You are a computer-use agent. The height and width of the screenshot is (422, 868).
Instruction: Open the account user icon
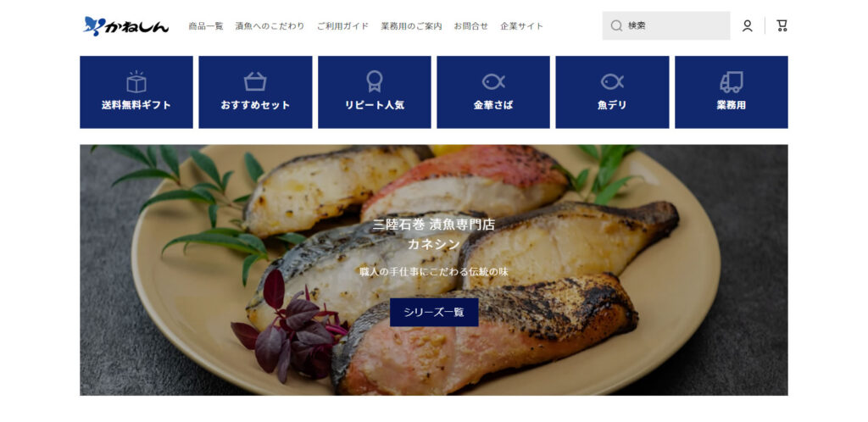pyautogui.click(x=748, y=26)
